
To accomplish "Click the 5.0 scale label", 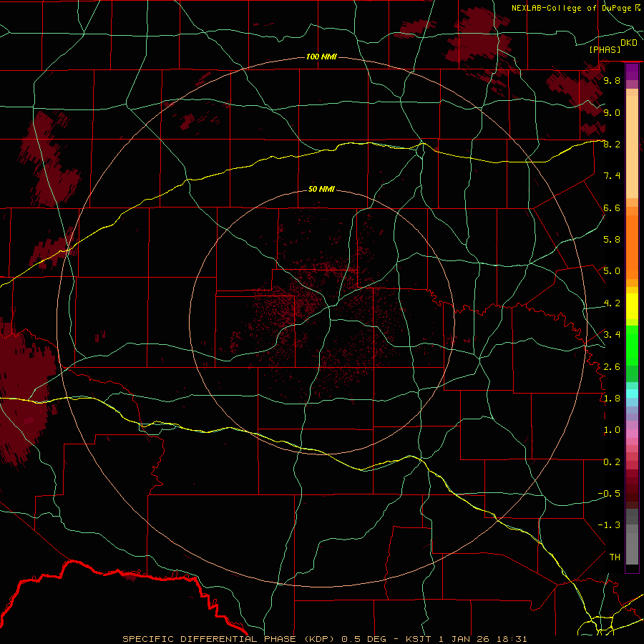I will point(612,271).
